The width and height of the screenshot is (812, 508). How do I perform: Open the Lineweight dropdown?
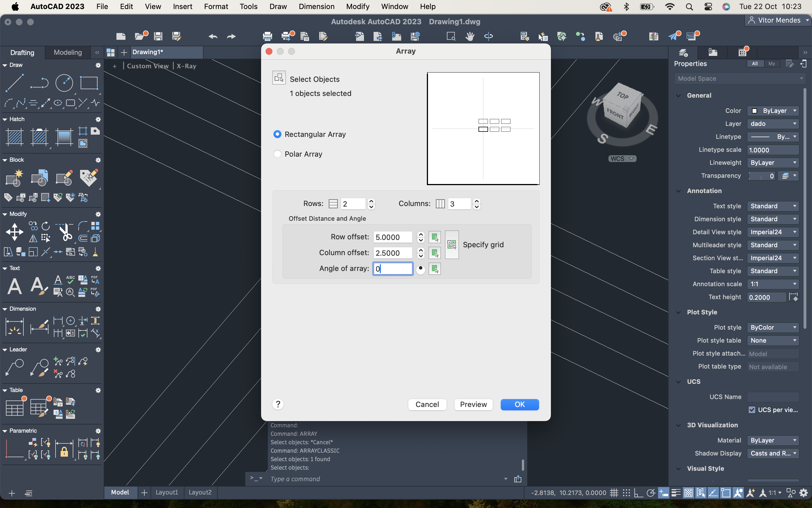pyautogui.click(x=773, y=163)
